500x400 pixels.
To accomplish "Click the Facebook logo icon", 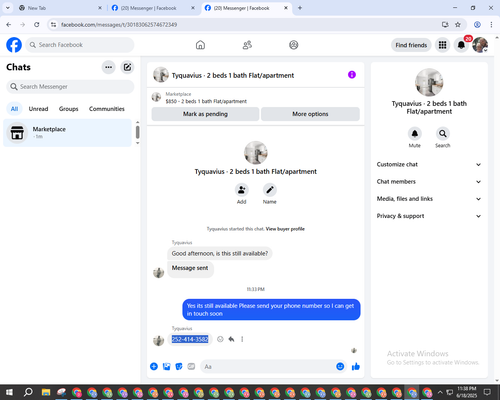I will point(14,45).
